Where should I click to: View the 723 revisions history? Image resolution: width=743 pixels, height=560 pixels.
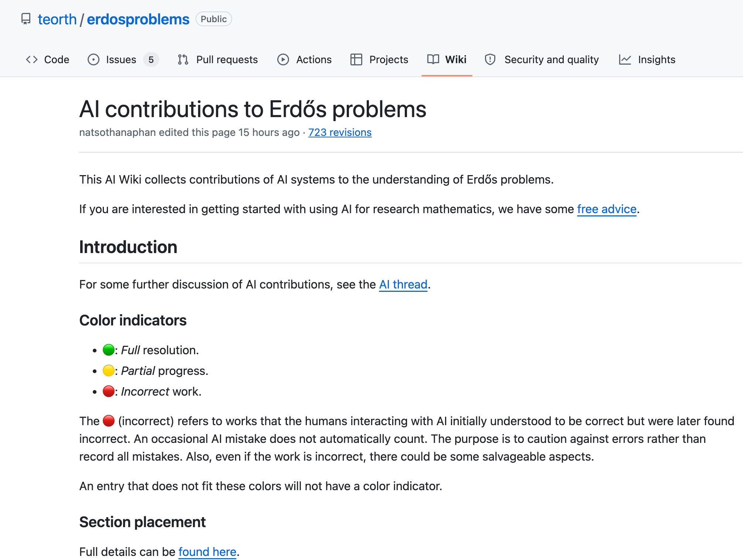pyautogui.click(x=340, y=132)
